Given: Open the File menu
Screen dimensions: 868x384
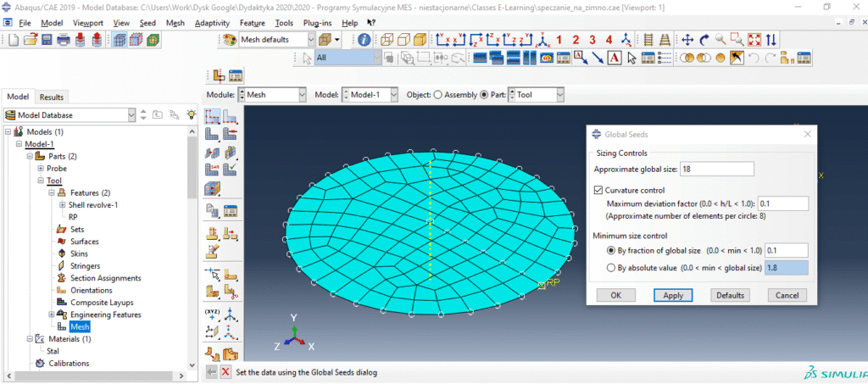Looking at the screenshot, I should coord(25,23).
